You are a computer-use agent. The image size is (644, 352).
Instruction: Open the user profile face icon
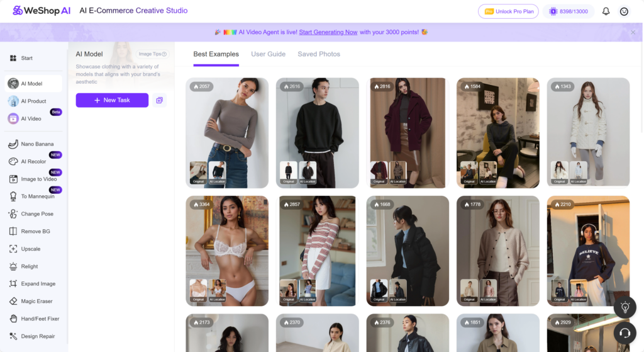tap(624, 11)
